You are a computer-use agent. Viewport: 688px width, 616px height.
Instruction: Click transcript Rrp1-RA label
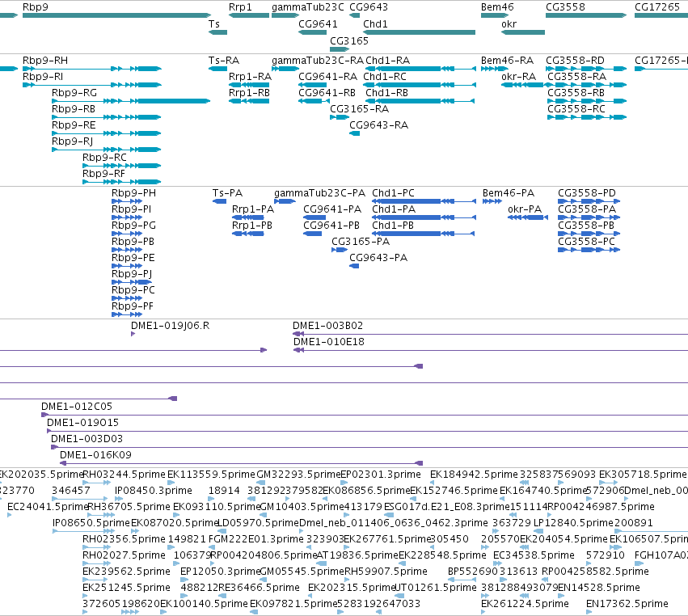(x=250, y=76)
